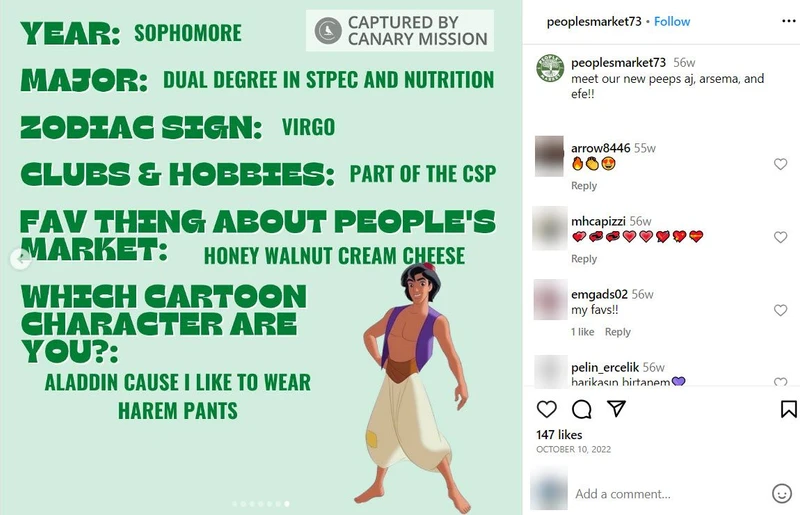Viewport: 800px width, 515px height.
Task: Share the post via paper plane icon
Action: point(617,409)
